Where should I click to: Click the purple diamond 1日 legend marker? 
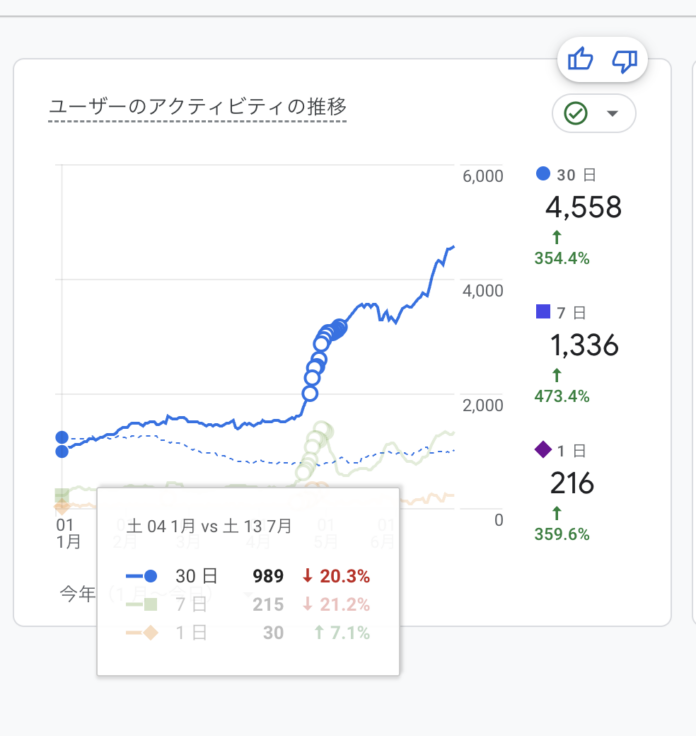(543, 450)
